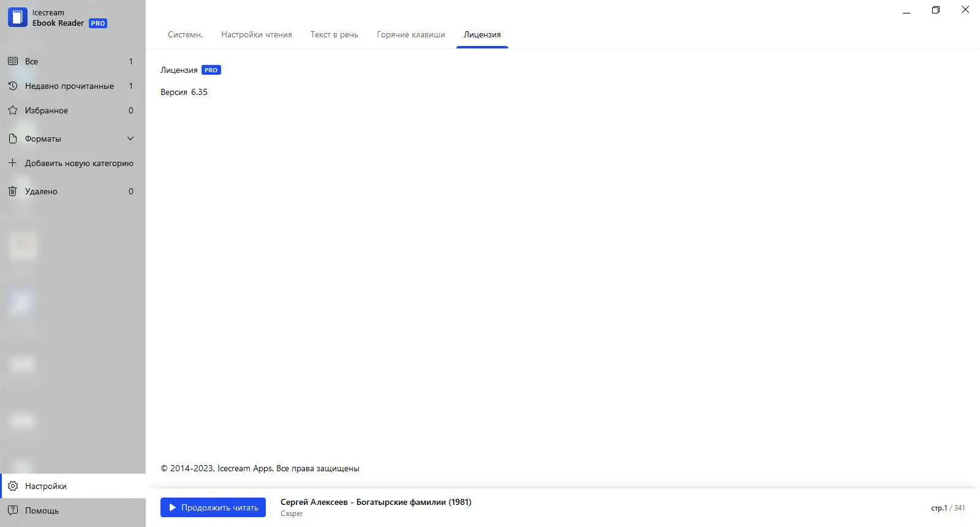Go to the Горячие клавиши tab
Image resolution: width=980 pixels, height=527 pixels.
411,34
